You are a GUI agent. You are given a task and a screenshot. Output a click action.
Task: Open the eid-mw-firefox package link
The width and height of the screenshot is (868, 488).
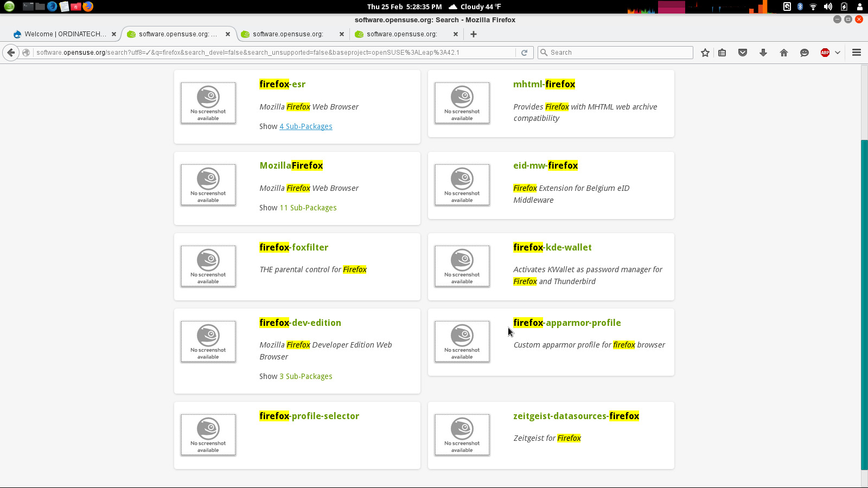pos(545,165)
